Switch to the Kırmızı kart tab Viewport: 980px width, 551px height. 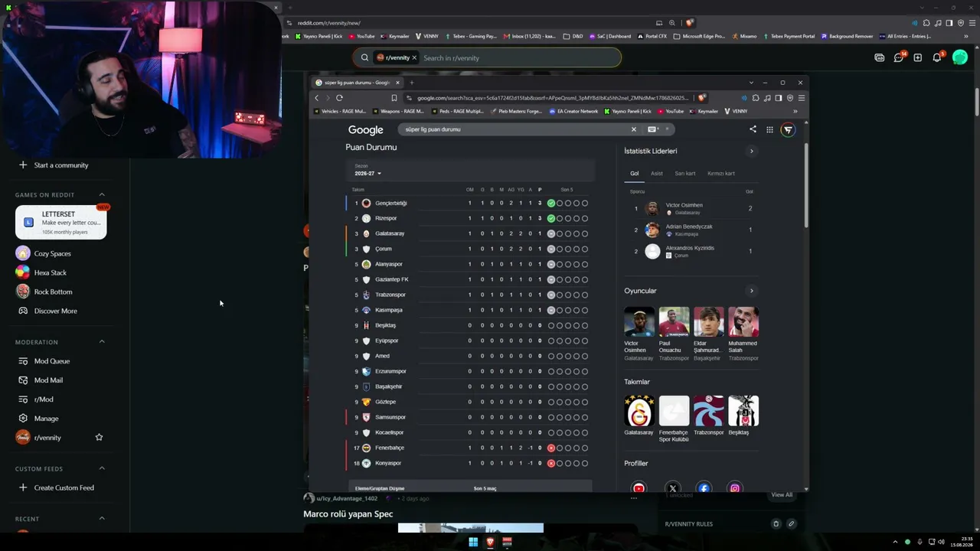pos(721,174)
